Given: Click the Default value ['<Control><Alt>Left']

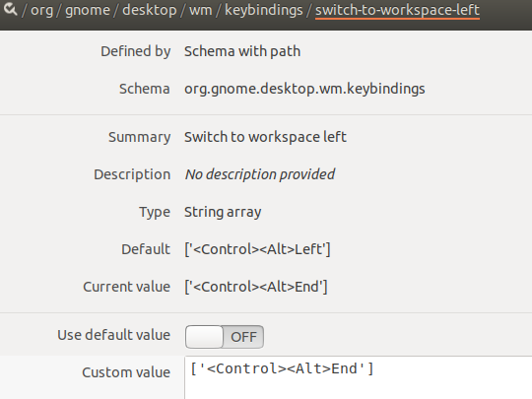Looking at the screenshot, I should point(257,249).
